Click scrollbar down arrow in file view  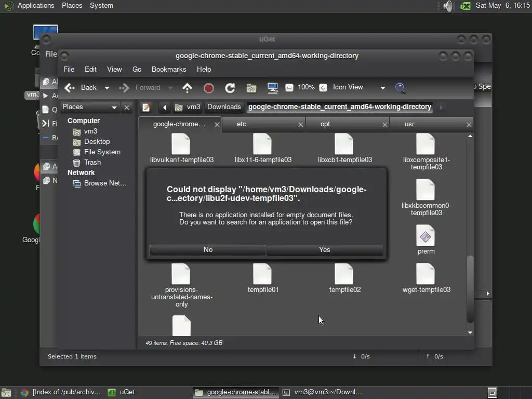click(x=470, y=333)
